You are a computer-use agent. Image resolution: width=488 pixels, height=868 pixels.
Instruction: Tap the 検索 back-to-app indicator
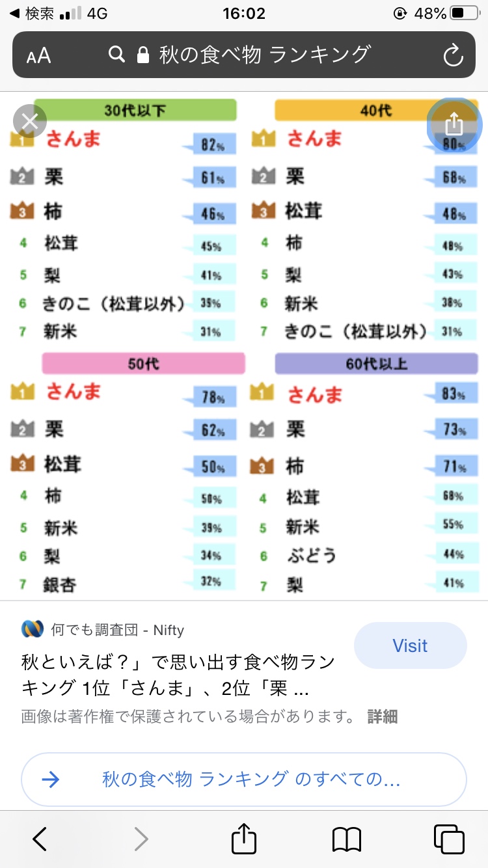click(31, 13)
